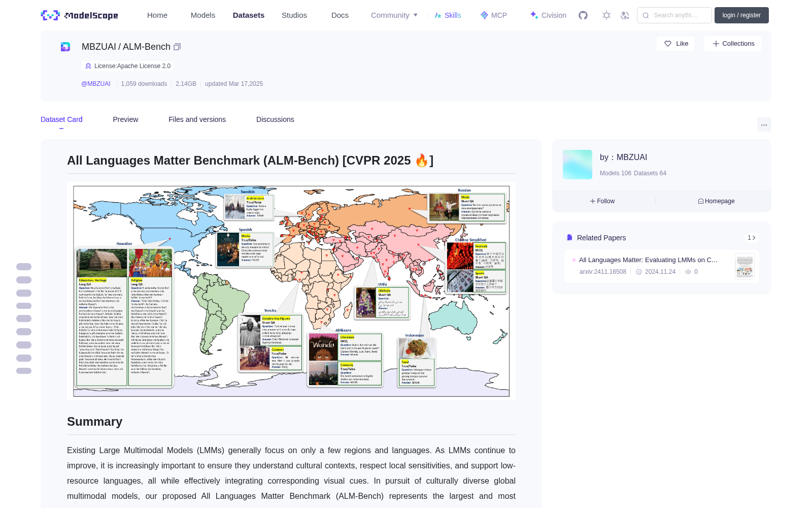Open the three-dots more options menu
This screenshot has width=812, height=508.
coord(764,124)
